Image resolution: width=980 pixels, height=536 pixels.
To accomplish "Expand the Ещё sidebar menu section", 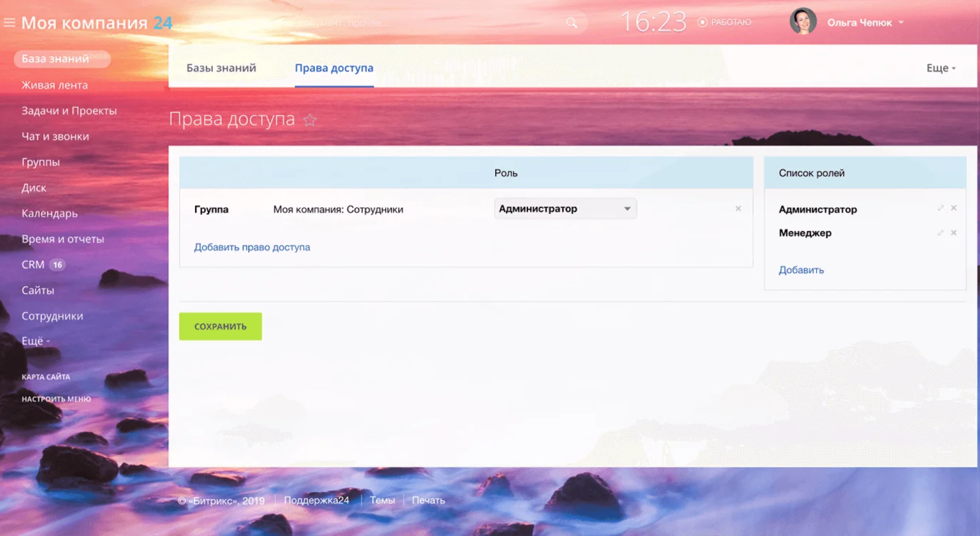I will (x=35, y=341).
